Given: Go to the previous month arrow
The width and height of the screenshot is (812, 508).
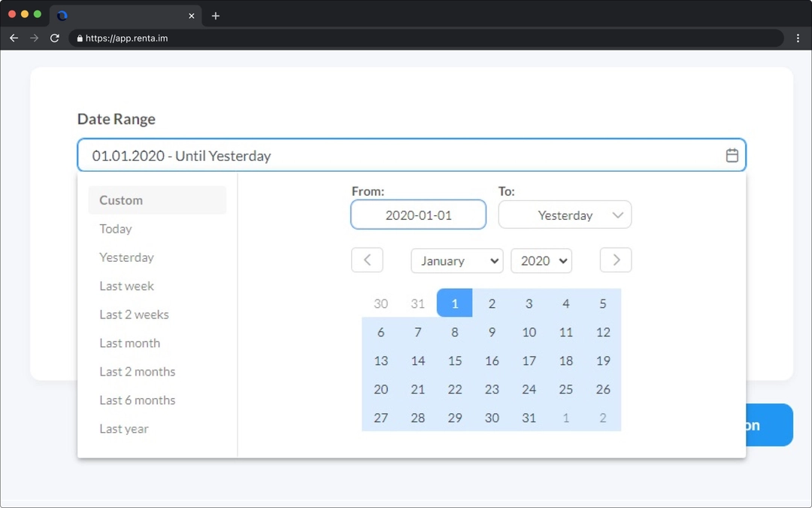Looking at the screenshot, I should [x=367, y=260].
